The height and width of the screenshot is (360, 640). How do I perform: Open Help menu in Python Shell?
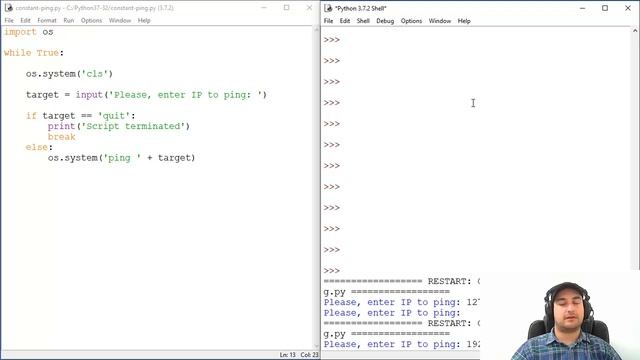(x=464, y=21)
